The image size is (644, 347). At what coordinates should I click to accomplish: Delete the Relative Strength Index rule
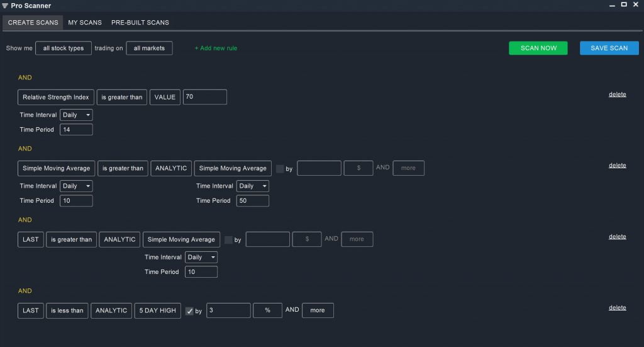pyautogui.click(x=617, y=94)
